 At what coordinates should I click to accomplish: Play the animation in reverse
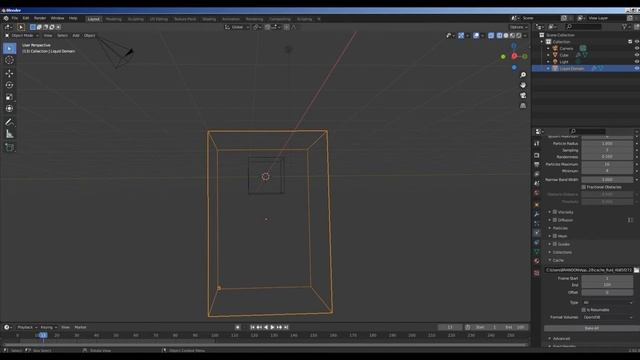coord(266,327)
